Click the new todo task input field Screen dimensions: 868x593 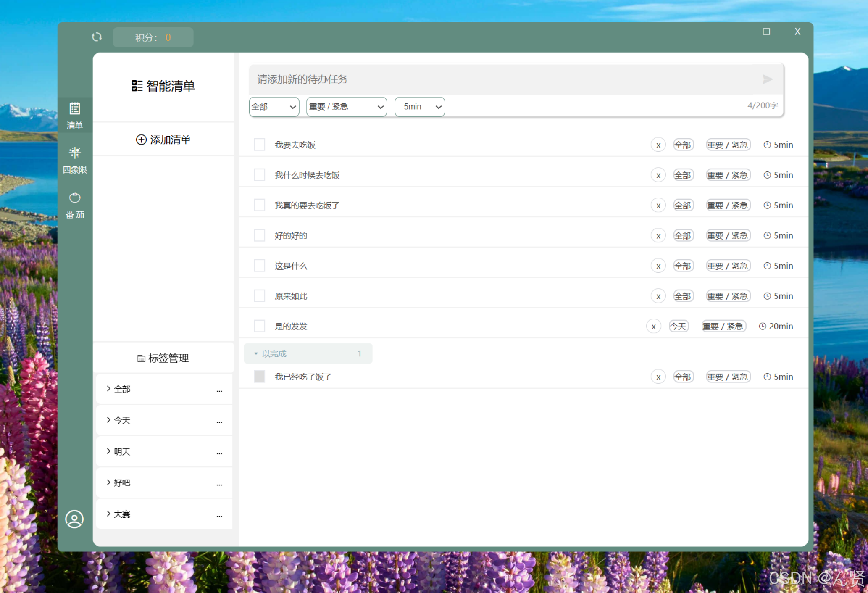pyautogui.click(x=504, y=79)
